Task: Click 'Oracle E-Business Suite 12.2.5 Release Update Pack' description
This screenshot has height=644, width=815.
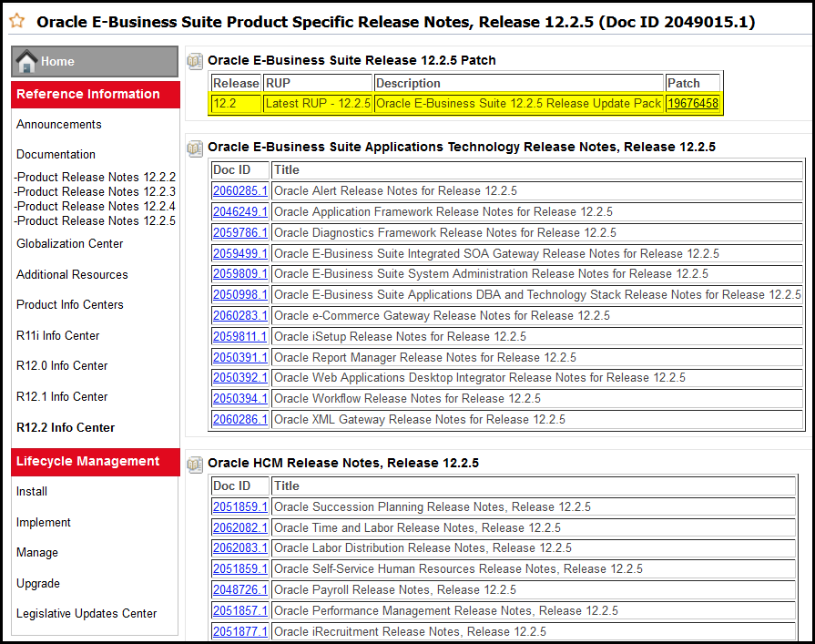Action: 518,104
